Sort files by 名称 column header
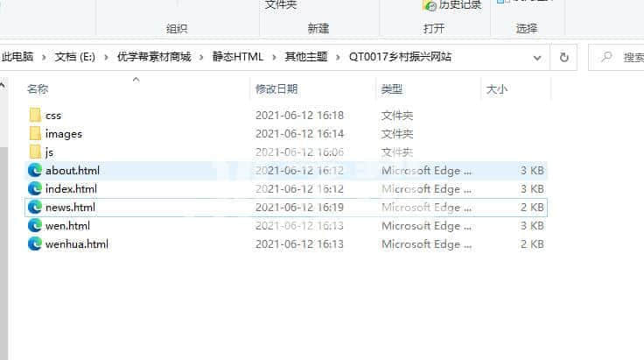This screenshot has height=360, width=644. coord(38,88)
